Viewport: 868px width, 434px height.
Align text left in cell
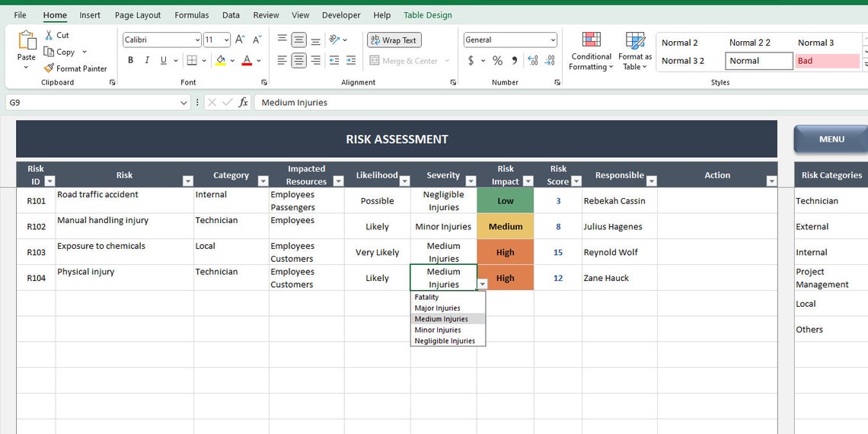[282, 60]
